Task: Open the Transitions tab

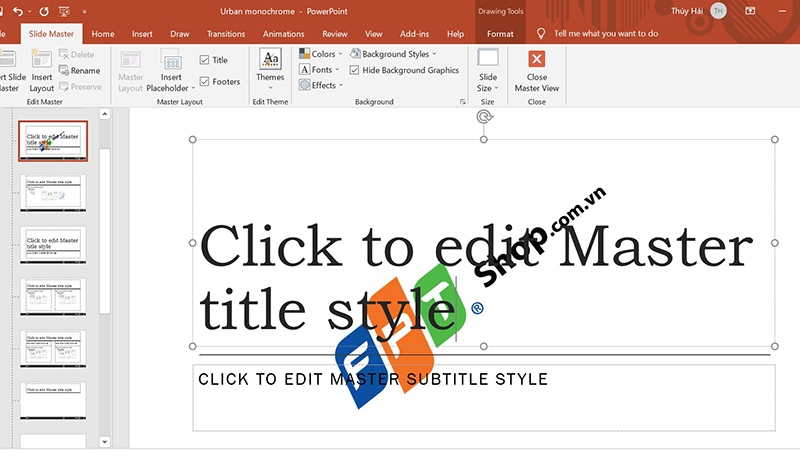Action: [x=226, y=34]
